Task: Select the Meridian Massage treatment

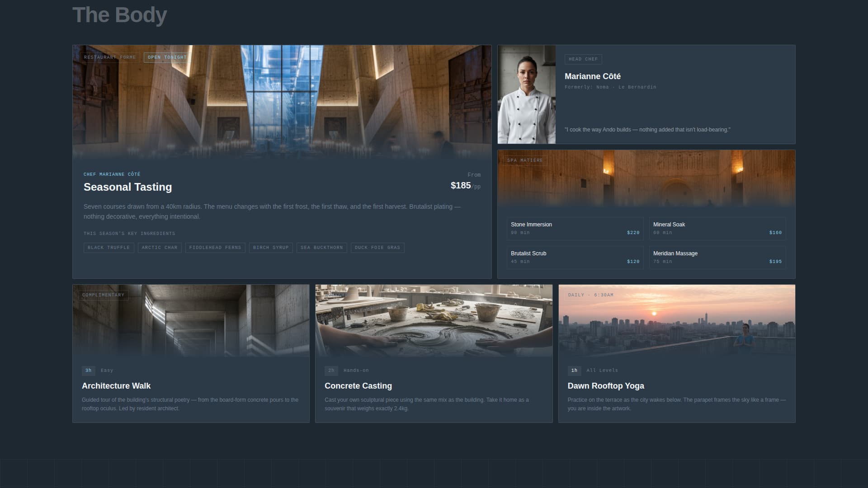Action: [x=717, y=257]
